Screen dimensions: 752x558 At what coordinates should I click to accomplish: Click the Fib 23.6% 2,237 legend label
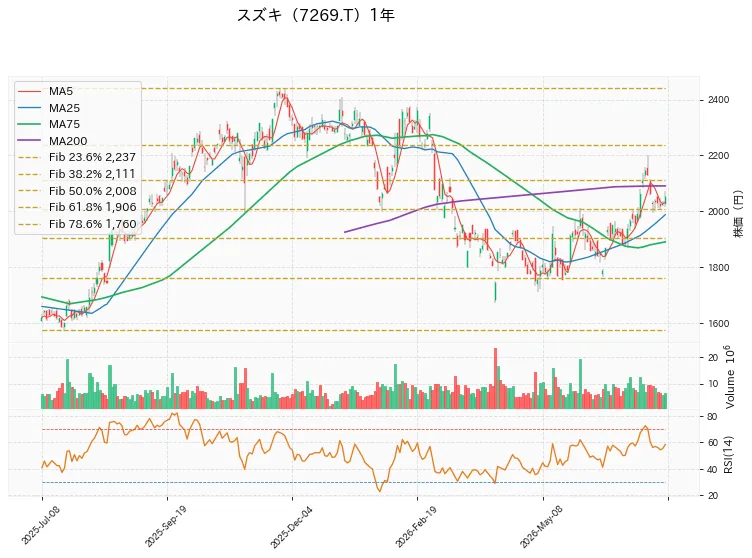(92, 157)
